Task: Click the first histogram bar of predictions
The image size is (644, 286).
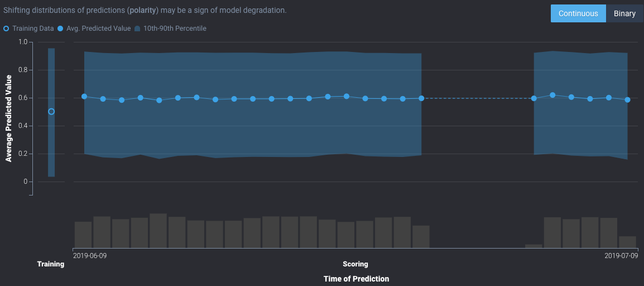Action: click(x=83, y=235)
